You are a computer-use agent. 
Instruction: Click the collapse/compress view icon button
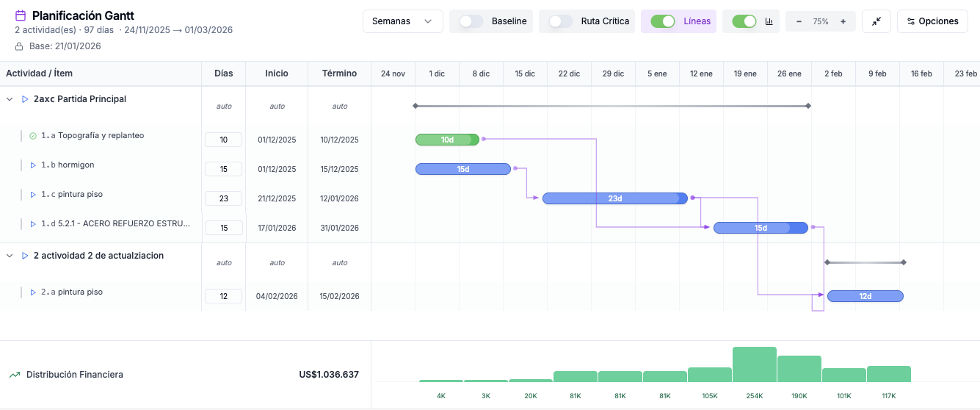pos(876,21)
